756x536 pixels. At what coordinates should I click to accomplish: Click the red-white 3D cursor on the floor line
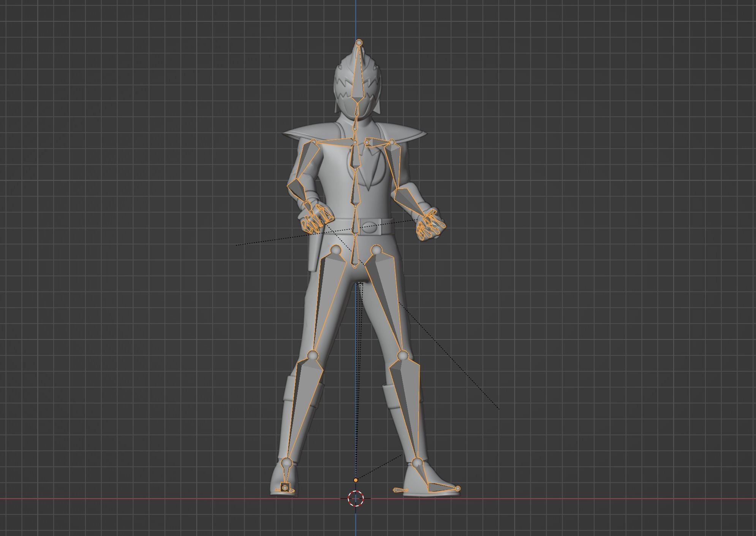(x=356, y=498)
